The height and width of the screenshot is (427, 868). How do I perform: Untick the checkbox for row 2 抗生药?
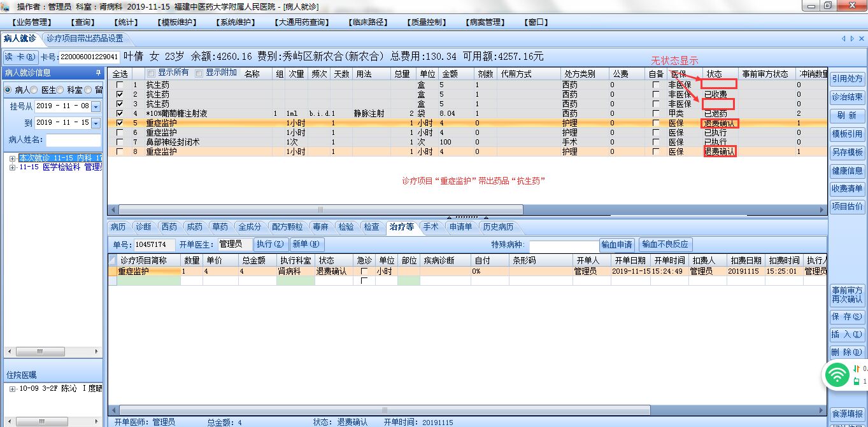pyautogui.click(x=120, y=94)
